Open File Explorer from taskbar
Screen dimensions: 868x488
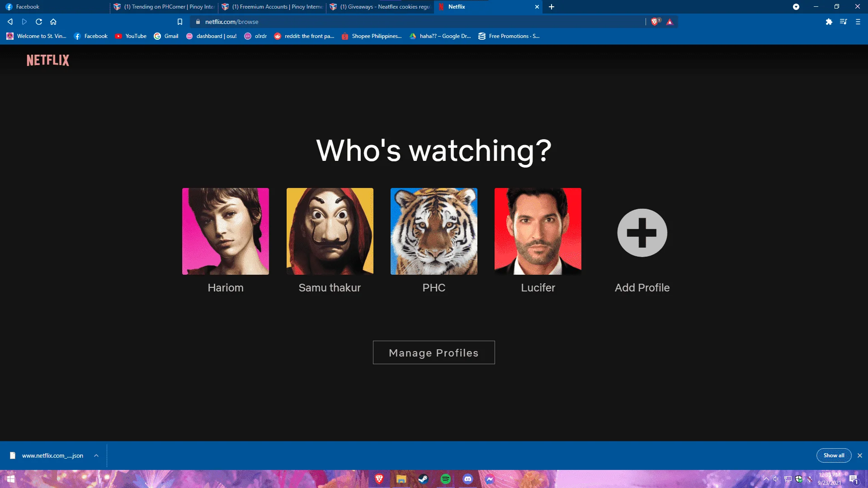click(401, 479)
